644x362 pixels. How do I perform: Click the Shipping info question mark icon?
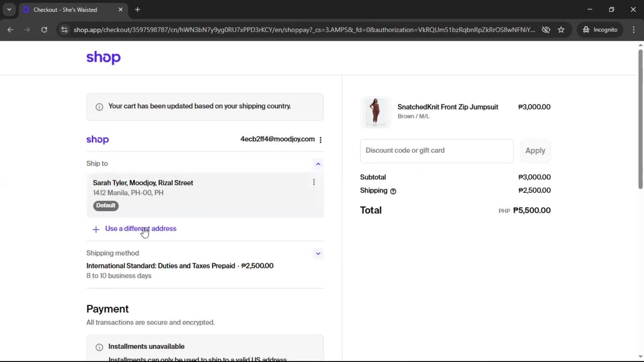[x=393, y=191]
